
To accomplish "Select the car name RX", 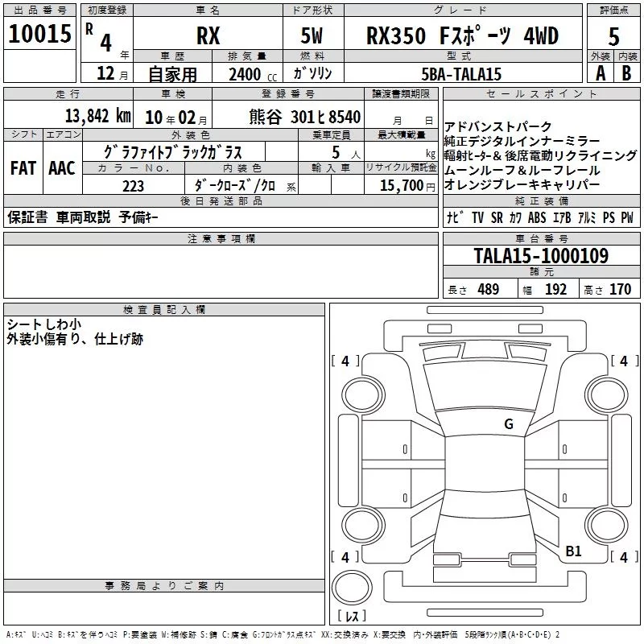I will click(x=208, y=35).
